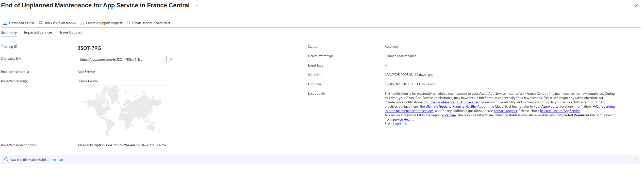
Task: Open FAQs regarding routine maintenance notifications link
Action: pos(409,111)
